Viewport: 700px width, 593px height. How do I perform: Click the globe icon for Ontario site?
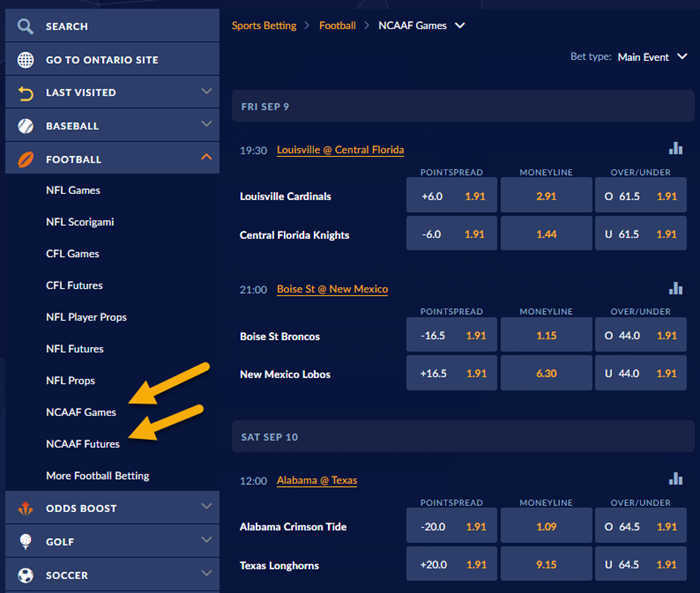point(25,59)
